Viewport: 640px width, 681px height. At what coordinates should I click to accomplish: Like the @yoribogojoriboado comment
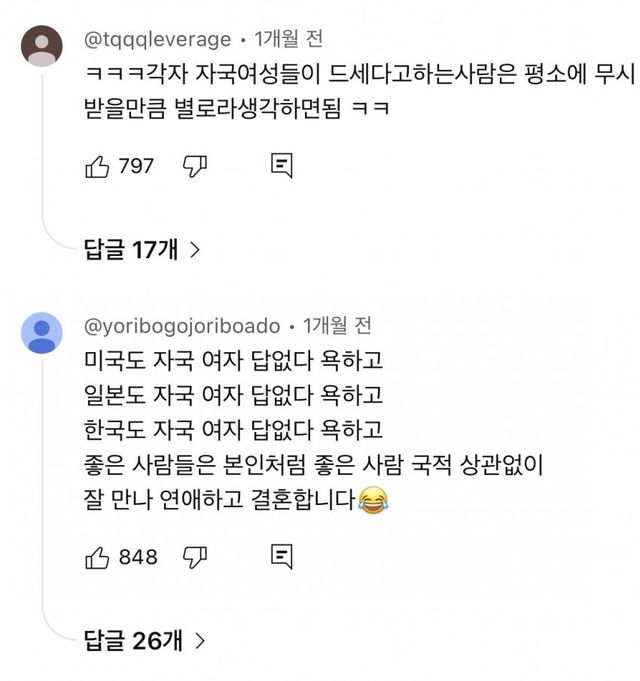[x=97, y=557]
